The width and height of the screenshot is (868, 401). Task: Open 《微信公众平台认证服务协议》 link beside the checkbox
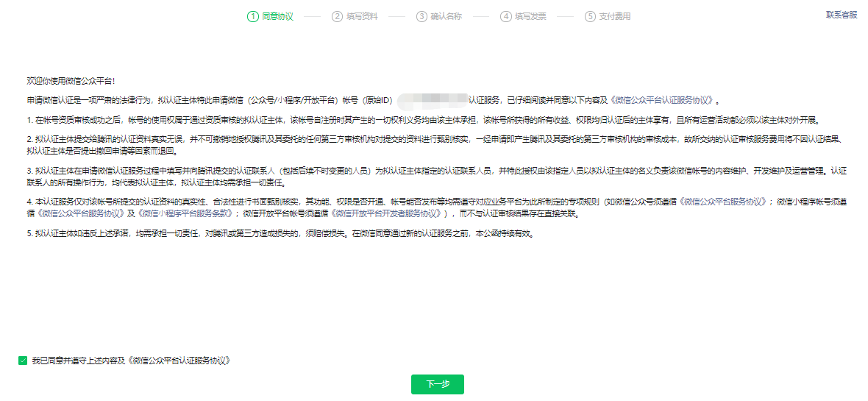(179, 361)
